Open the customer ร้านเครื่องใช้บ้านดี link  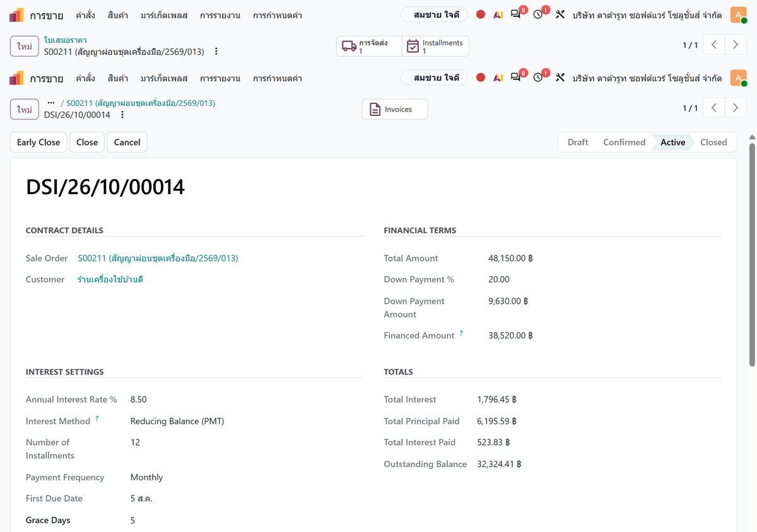point(110,279)
